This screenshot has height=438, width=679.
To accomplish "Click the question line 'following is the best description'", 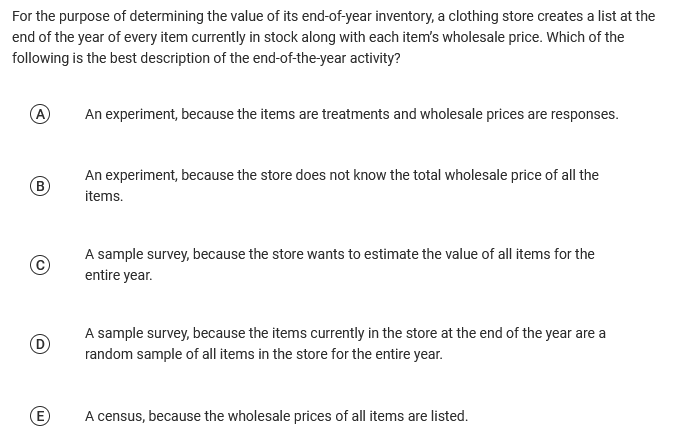I will click(x=206, y=58).
